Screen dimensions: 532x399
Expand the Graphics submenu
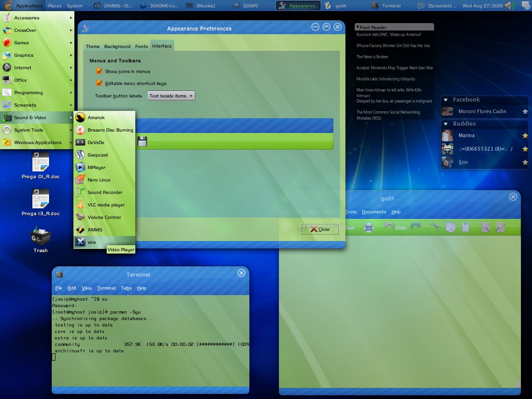36,55
